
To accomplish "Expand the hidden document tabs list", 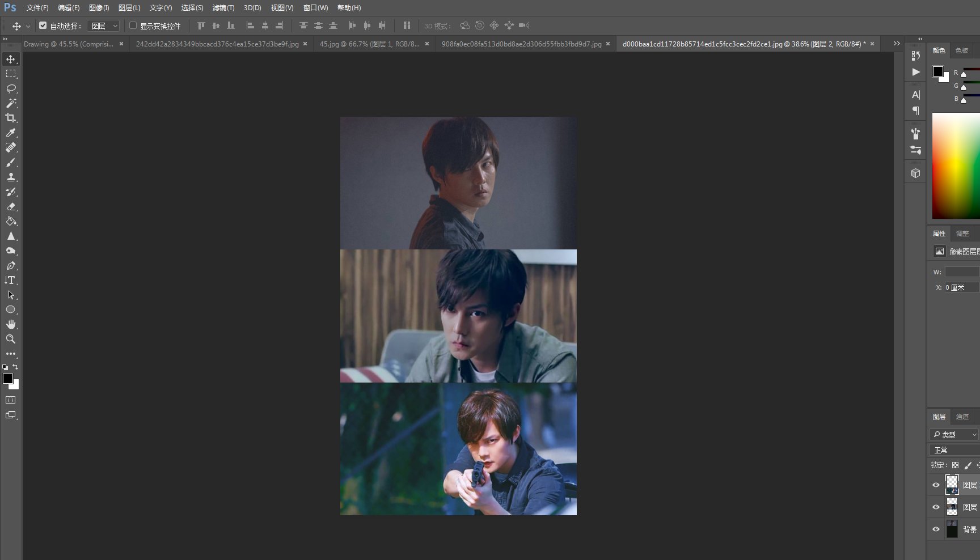I will [x=897, y=44].
